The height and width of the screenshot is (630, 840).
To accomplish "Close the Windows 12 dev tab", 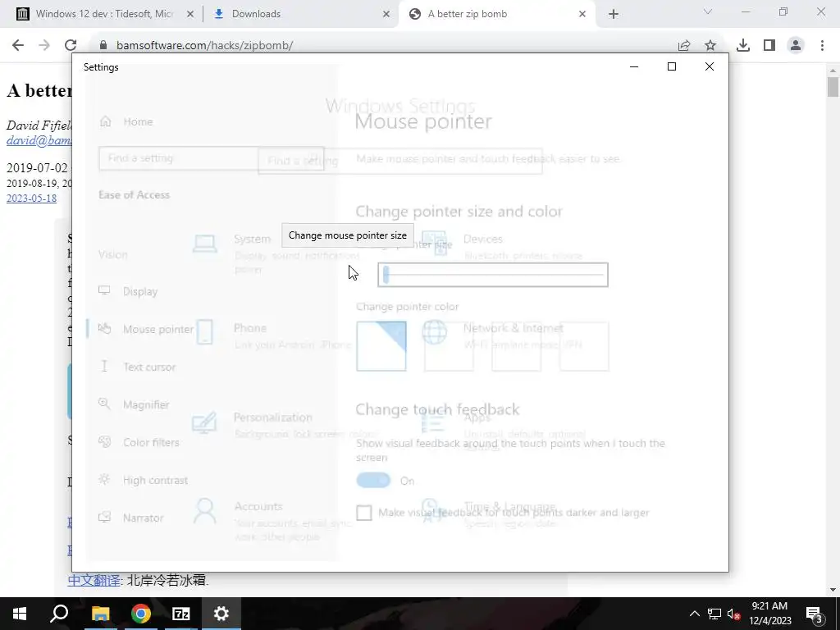I will coord(189,15).
